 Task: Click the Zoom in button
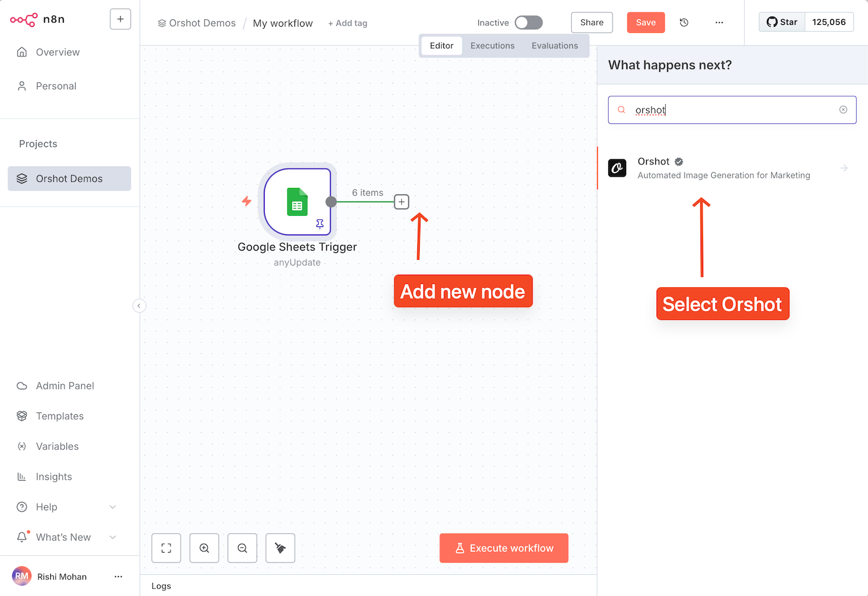pyautogui.click(x=205, y=548)
